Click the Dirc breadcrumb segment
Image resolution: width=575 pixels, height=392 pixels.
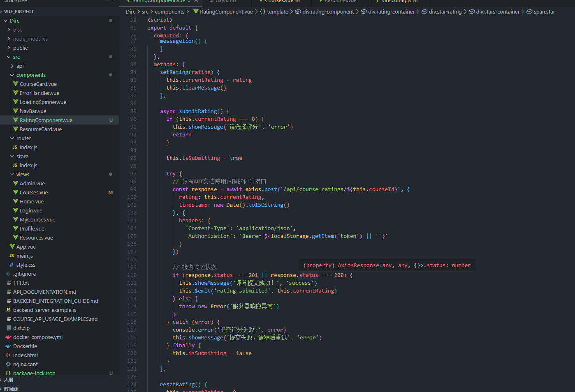[x=130, y=12]
